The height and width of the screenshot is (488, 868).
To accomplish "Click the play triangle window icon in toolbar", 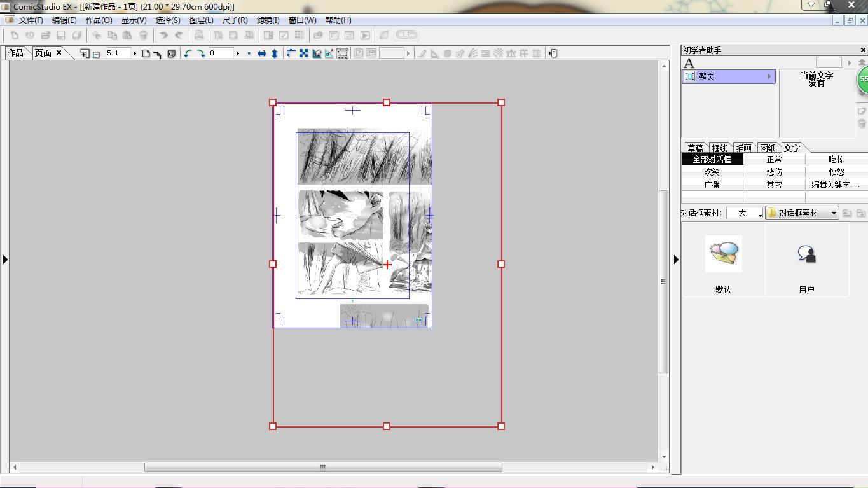I will coord(365,35).
